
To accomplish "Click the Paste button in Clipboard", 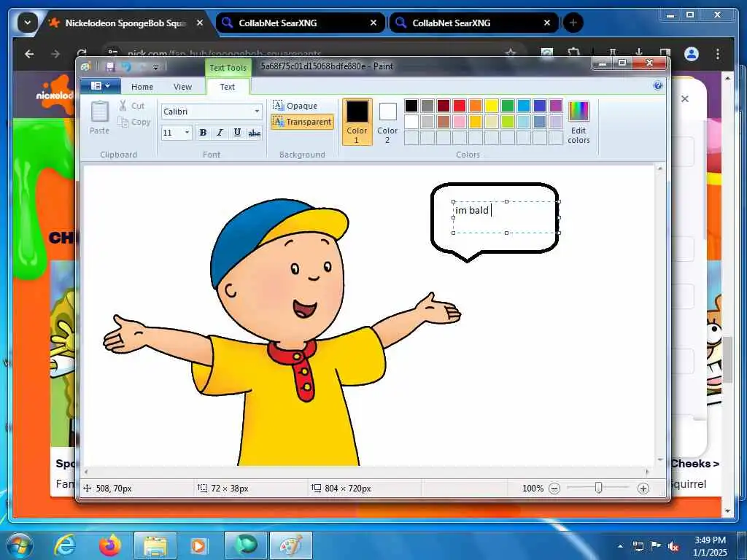I will tap(99, 117).
